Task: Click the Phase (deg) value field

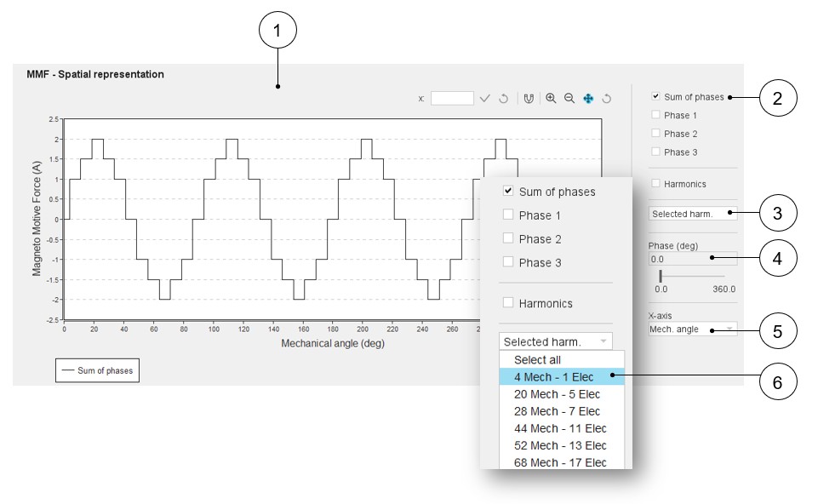Action: [x=681, y=259]
